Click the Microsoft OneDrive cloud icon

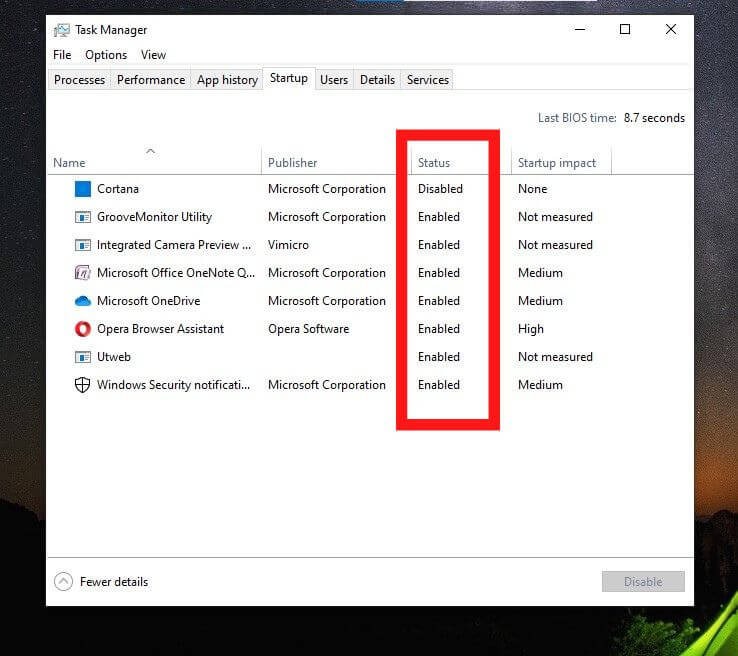[82, 301]
